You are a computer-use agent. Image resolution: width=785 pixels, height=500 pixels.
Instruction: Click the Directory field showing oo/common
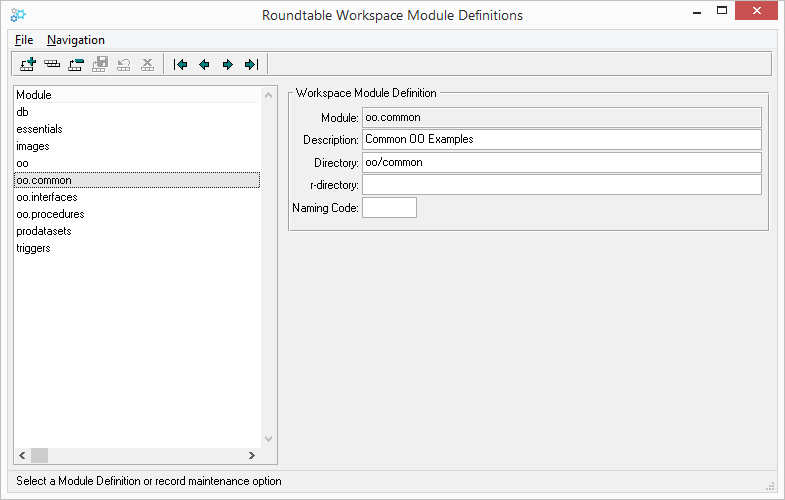coord(562,162)
